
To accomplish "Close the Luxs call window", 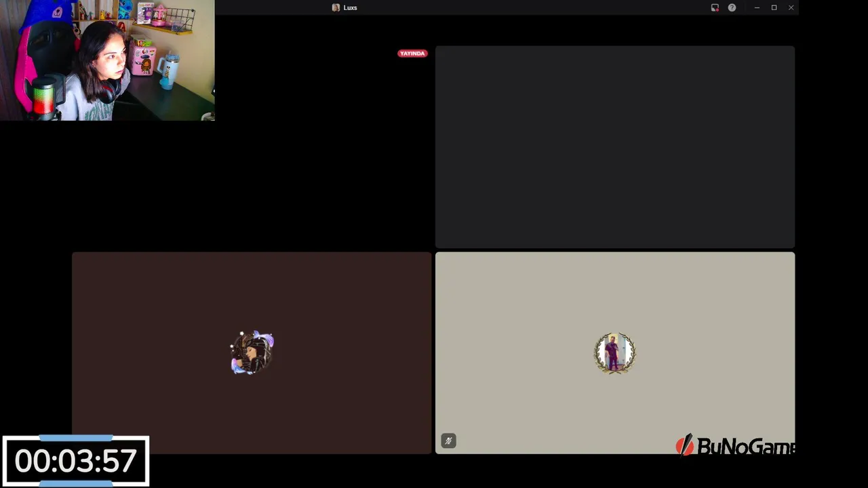I will coord(791,7).
